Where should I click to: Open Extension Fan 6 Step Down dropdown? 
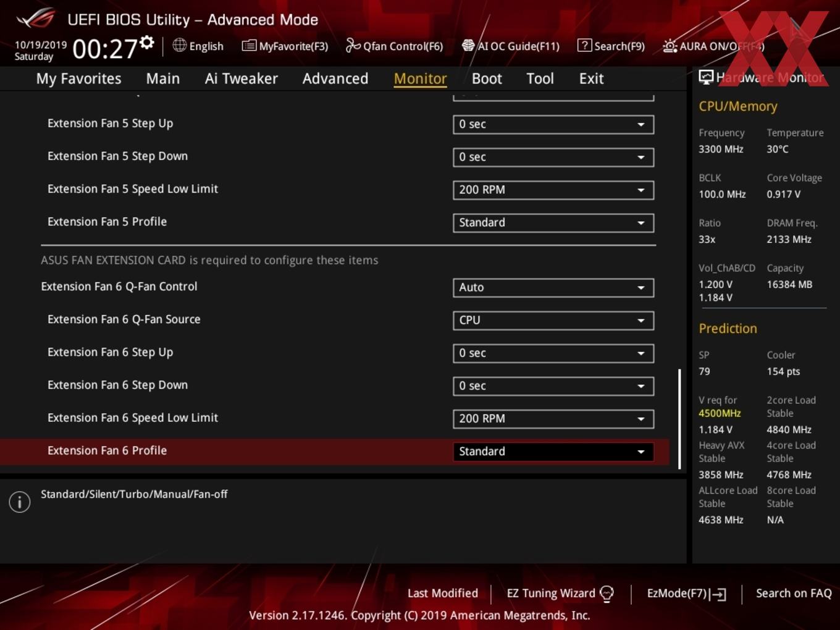click(553, 385)
